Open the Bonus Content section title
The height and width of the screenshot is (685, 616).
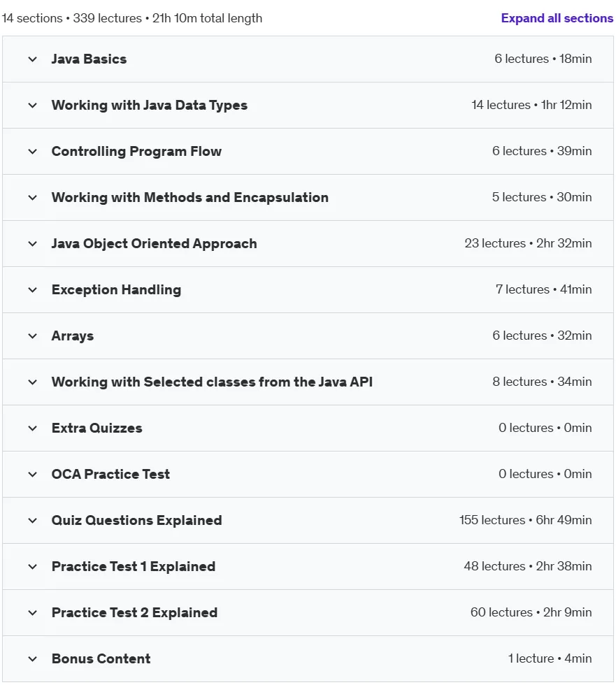[101, 658]
